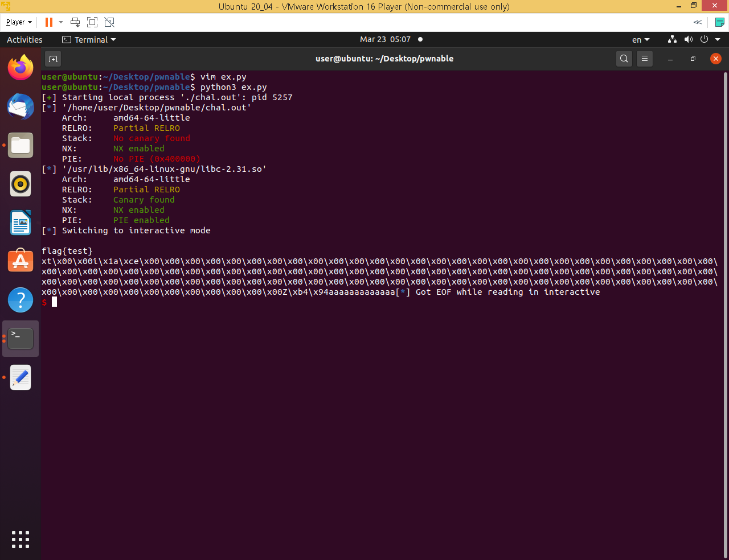The width and height of the screenshot is (729, 560).
Task: Click 'Canary found' text
Action: tap(144, 200)
